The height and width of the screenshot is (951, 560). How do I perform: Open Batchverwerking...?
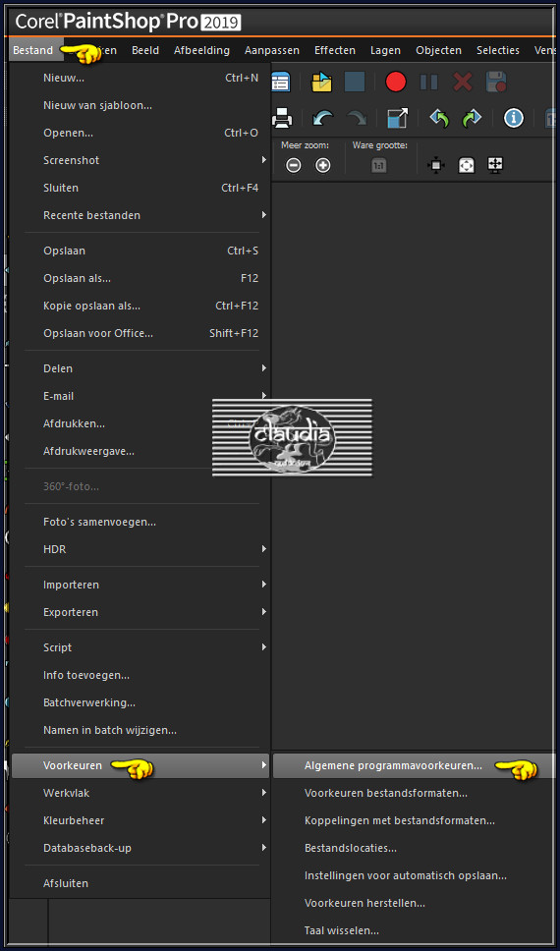click(x=141, y=702)
